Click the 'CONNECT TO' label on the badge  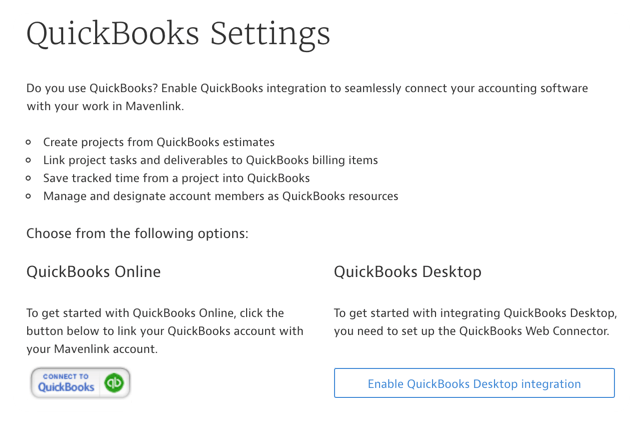pos(67,376)
